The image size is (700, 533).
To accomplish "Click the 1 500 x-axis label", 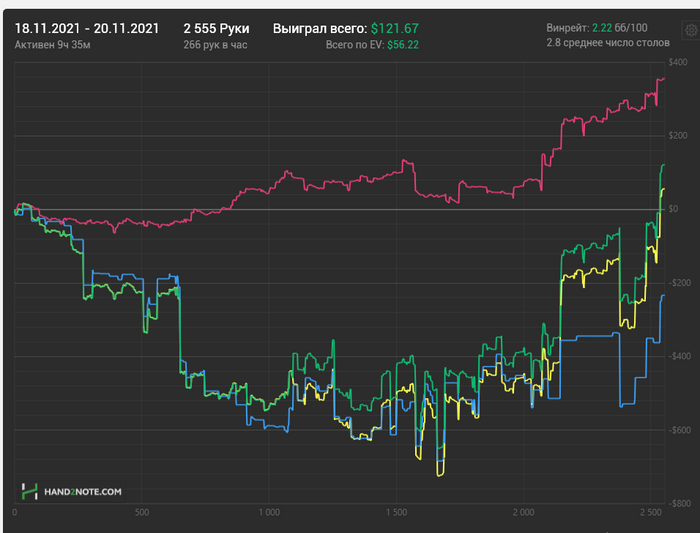I will tap(396, 512).
